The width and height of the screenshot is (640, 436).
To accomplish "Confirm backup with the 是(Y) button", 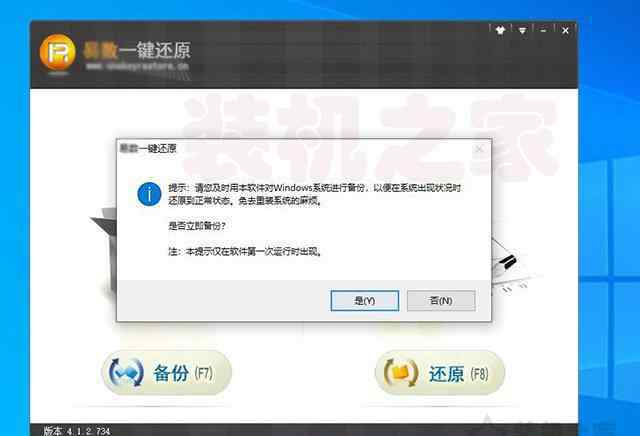I will click(364, 301).
